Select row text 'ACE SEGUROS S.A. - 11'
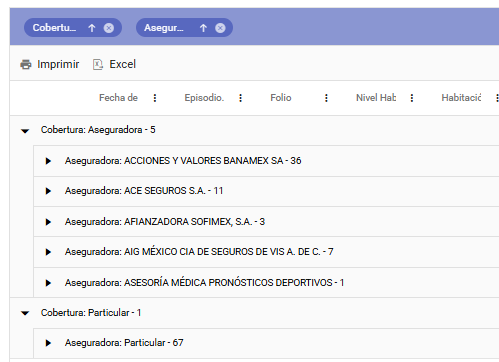 pos(173,191)
